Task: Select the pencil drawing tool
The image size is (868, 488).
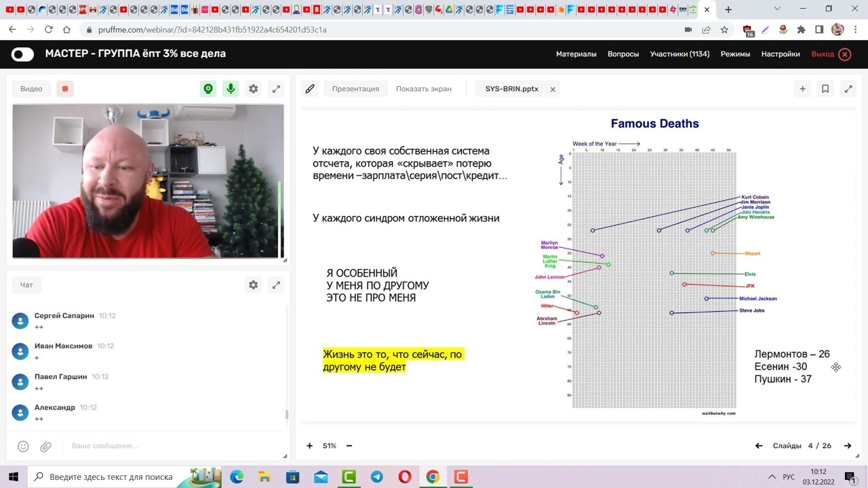Action: pyautogui.click(x=310, y=89)
